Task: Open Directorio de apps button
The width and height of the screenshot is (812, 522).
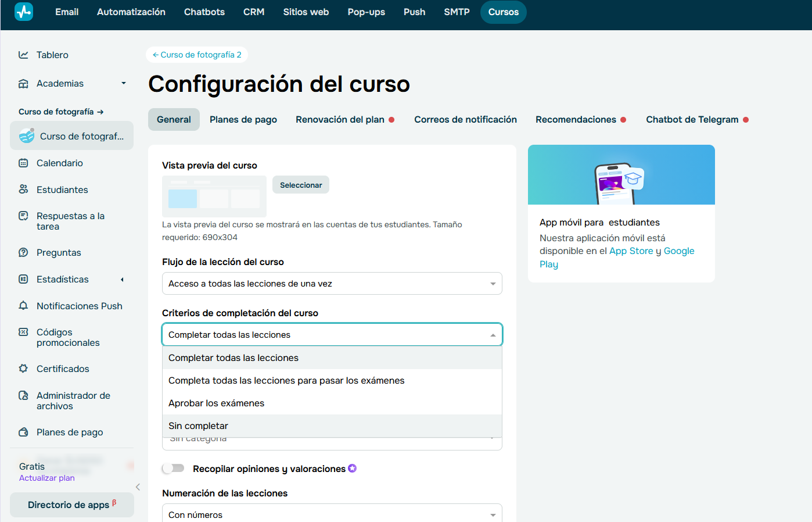Action: [72, 505]
